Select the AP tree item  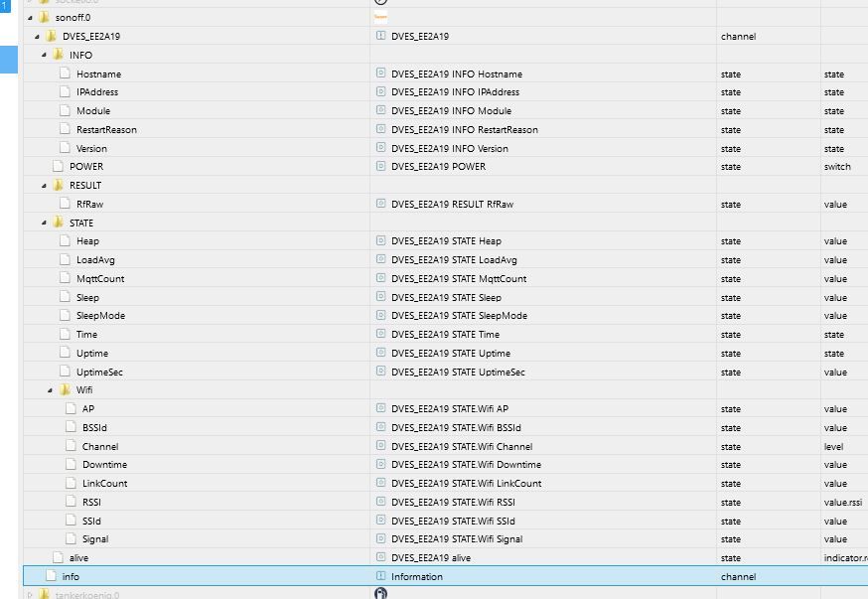88,408
